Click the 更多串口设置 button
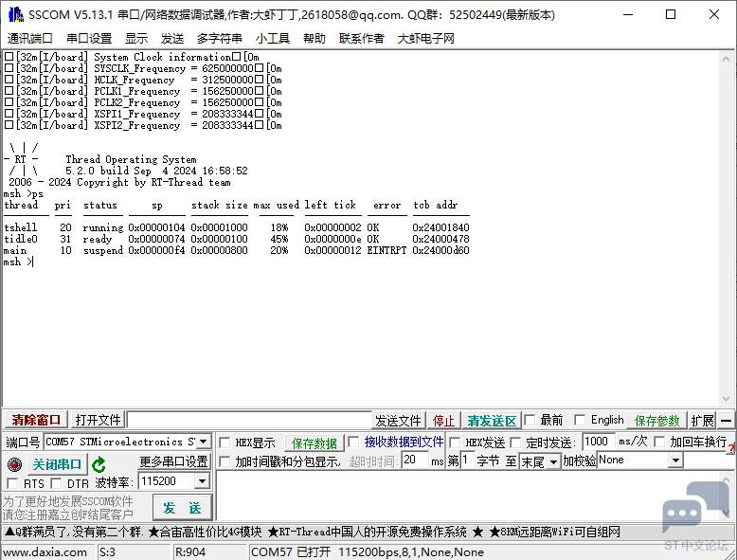The image size is (737, 560). [x=174, y=461]
